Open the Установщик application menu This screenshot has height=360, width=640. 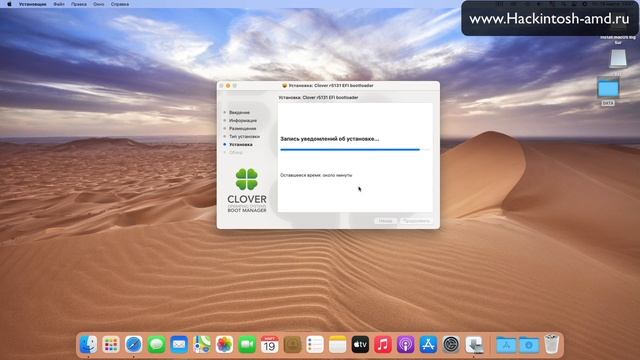coord(33,4)
